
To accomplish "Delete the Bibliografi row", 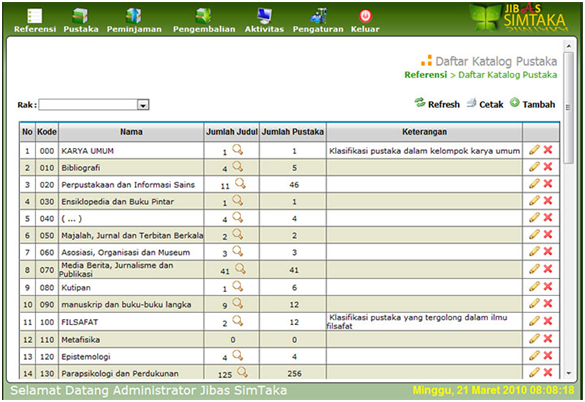I will (548, 167).
